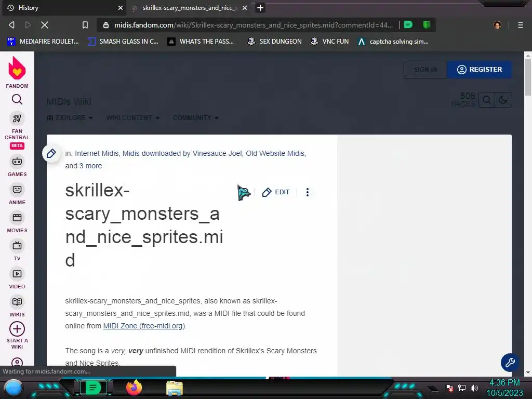Open Old Website Midis category link
The image size is (532, 399).
point(275,153)
